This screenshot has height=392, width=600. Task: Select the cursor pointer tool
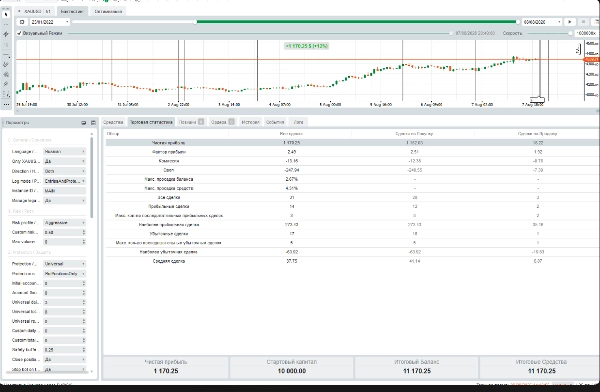click(x=6, y=15)
